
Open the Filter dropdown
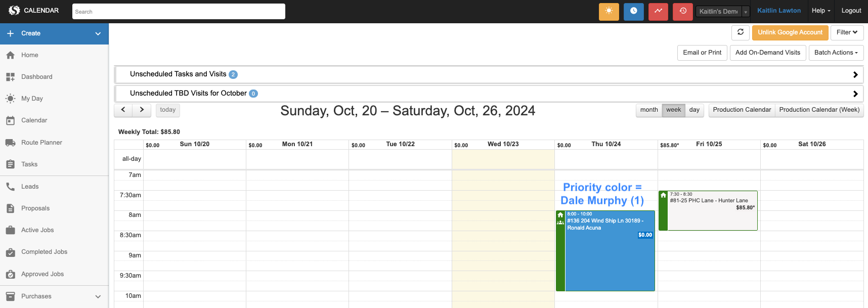[847, 32]
